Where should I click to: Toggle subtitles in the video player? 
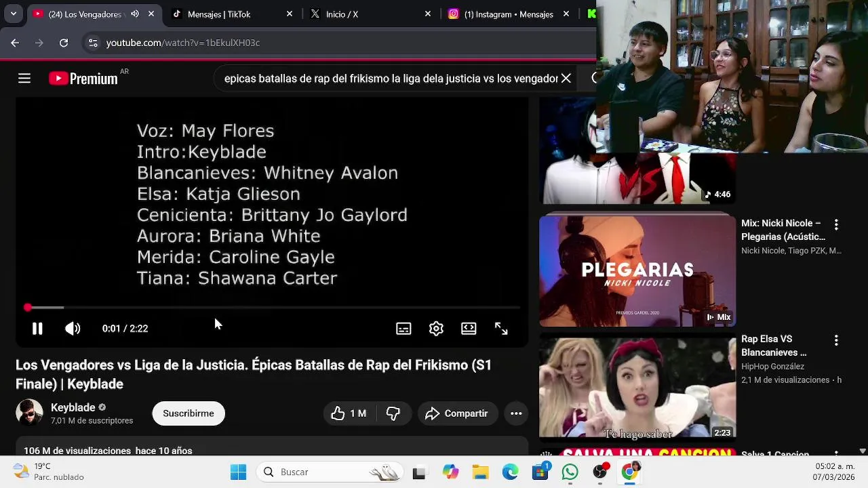[403, 329]
